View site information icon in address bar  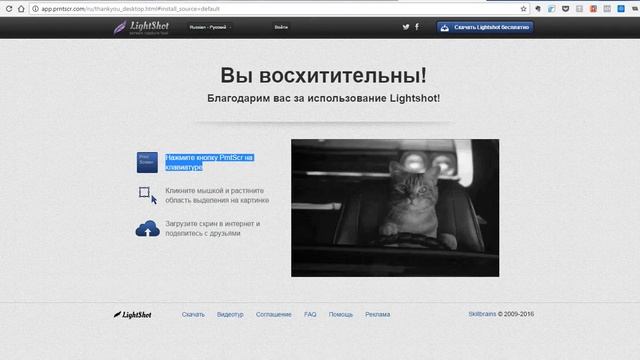[x=36, y=9]
